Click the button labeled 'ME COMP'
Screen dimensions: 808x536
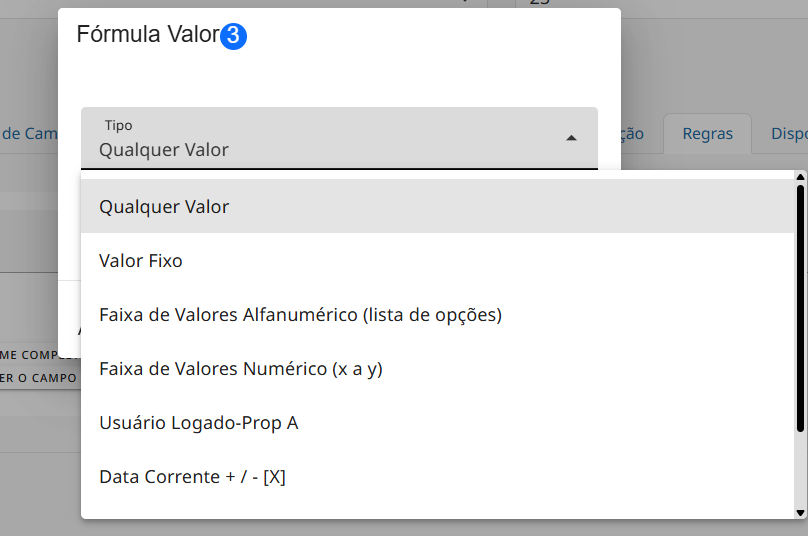(29, 355)
